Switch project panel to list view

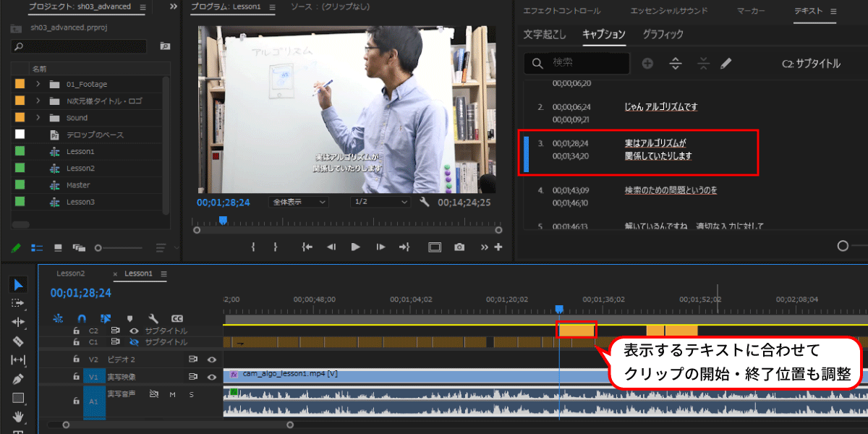pos(37,248)
